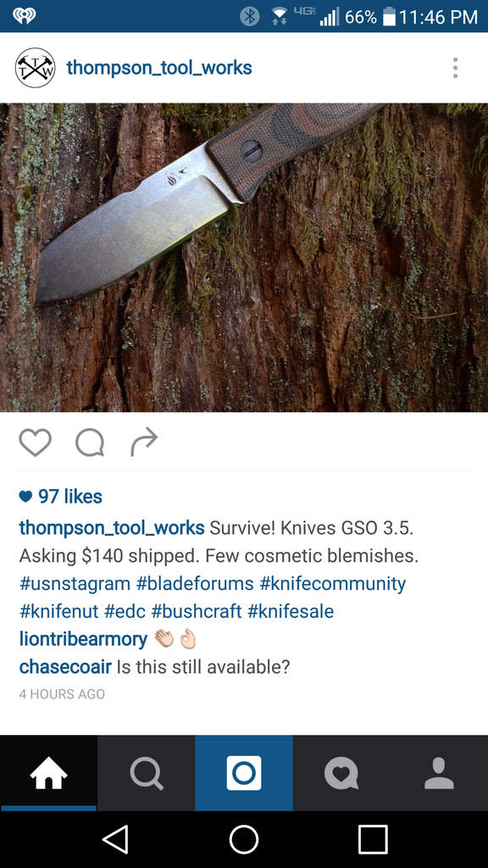The height and width of the screenshot is (868, 488).
Task: Tap the Android back navigation button
Action: click(115, 839)
